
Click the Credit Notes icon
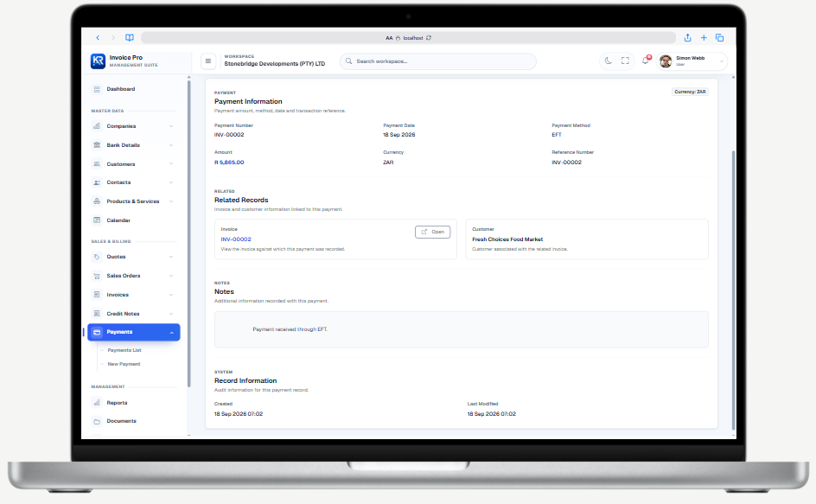pyautogui.click(x=97, y=314)
